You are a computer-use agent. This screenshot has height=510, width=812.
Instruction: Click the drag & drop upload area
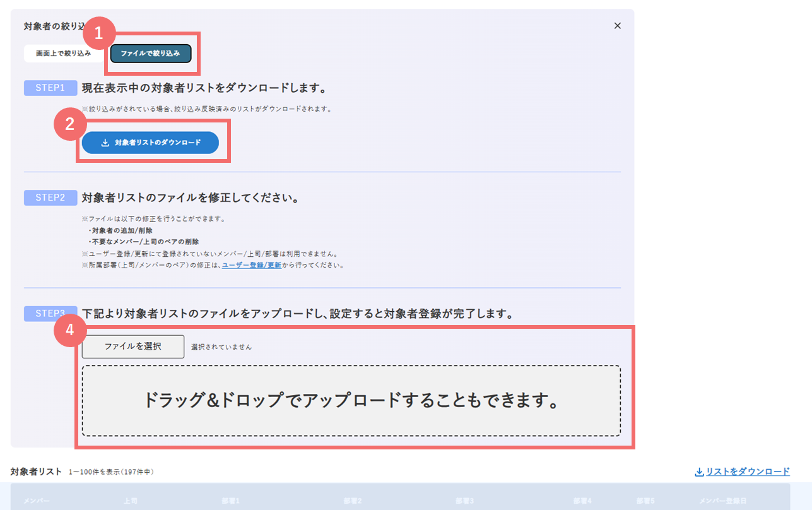351,401
